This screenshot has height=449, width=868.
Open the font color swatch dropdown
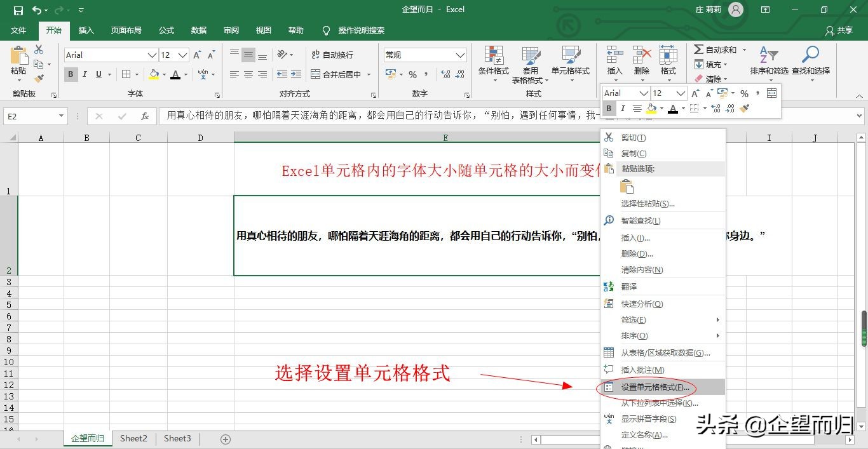tap(184, 74)
